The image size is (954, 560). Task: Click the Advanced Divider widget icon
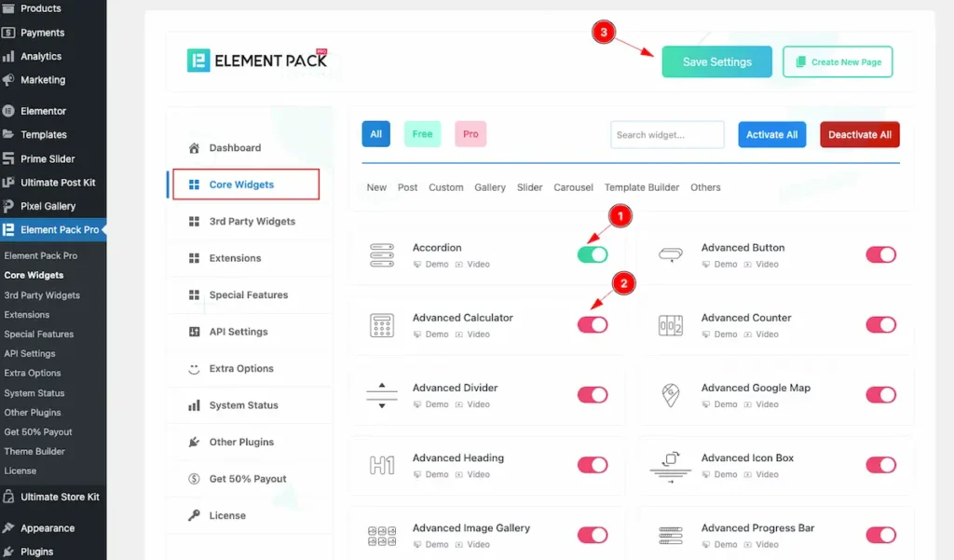[x=382, y=395]
